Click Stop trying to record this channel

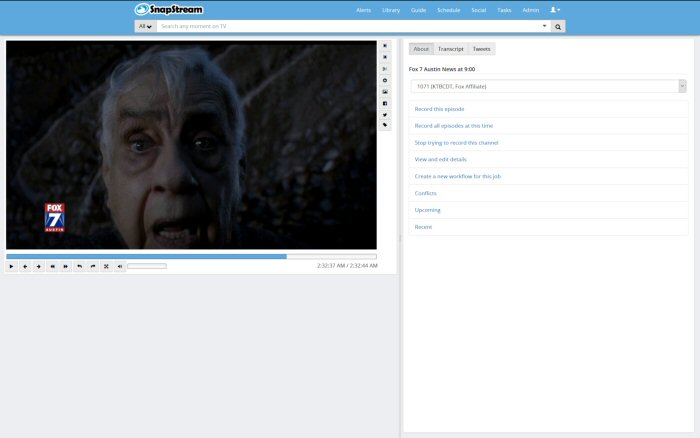(x=456, y=143)
